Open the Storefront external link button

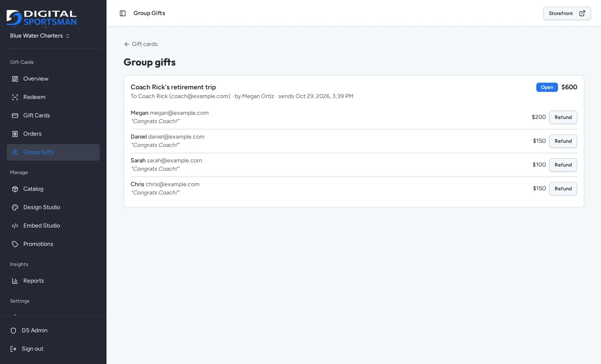[567, 13]
